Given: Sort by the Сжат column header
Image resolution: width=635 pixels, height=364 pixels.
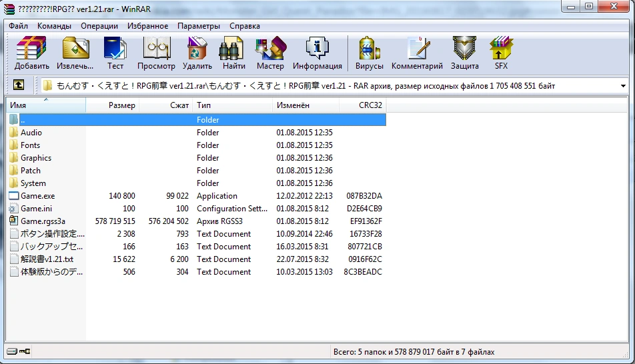Looking at the screenshot, I should click(165, 105).
